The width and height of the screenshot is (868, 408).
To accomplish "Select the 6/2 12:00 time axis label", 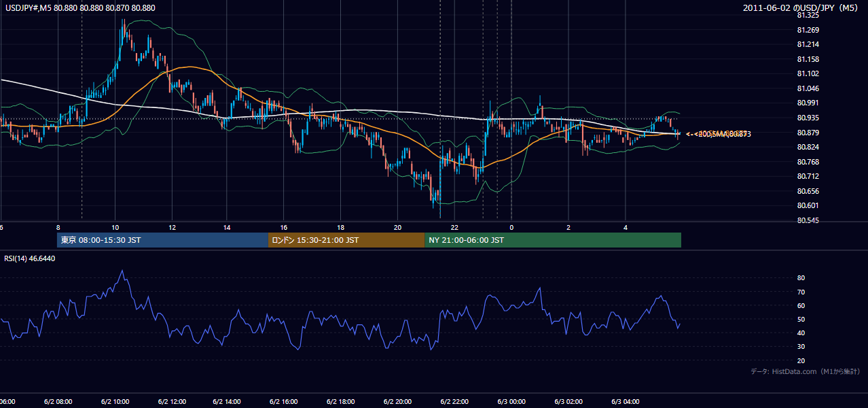I will click(172, 402).
